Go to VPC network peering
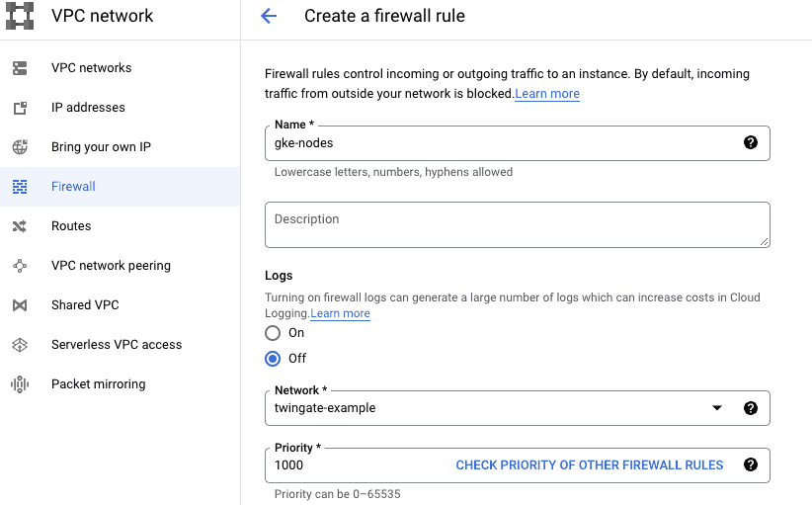 tap(111, 266)
